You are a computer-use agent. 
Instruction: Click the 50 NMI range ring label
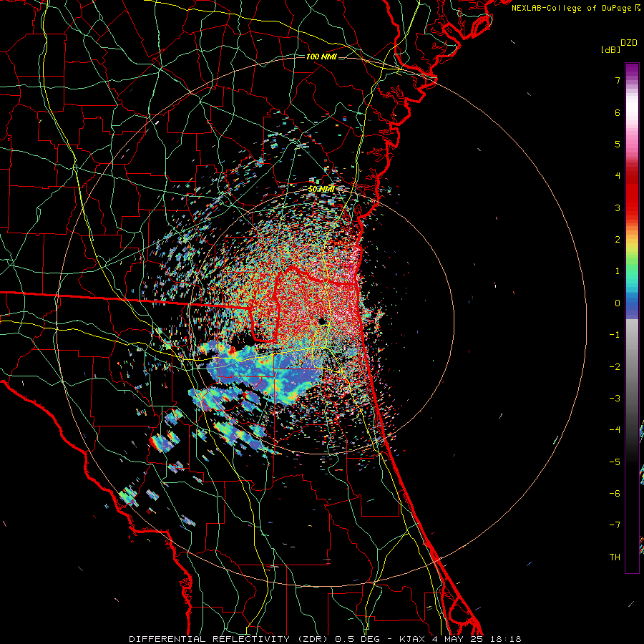[321, 189]
